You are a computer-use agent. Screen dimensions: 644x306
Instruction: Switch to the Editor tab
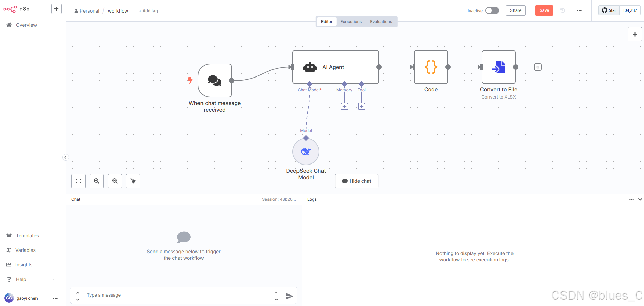pyautogui.click(x=327, y=22)
